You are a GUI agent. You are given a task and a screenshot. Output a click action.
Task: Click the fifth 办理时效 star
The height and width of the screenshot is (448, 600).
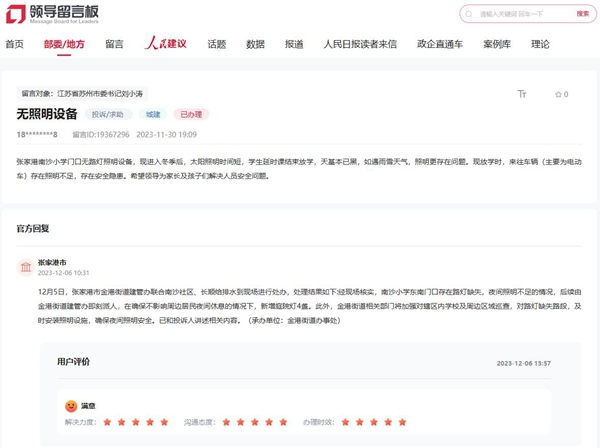(x=402, y=422)
